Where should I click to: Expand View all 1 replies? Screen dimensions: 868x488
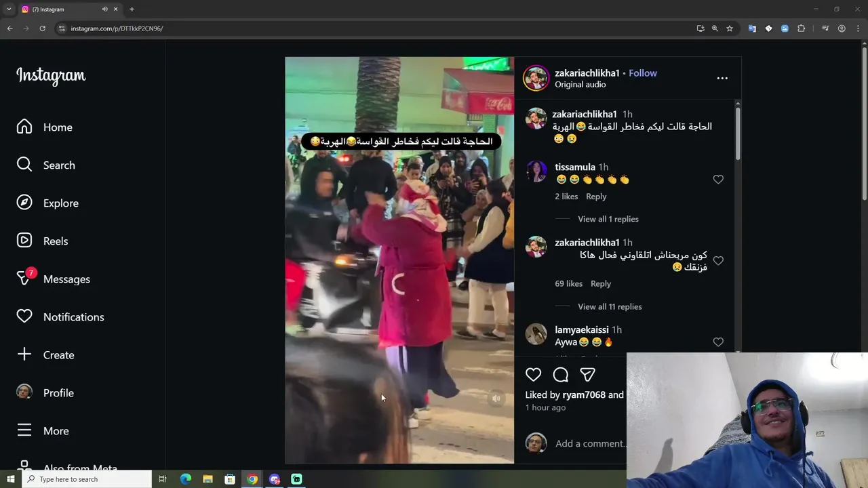tap(608, 219)
